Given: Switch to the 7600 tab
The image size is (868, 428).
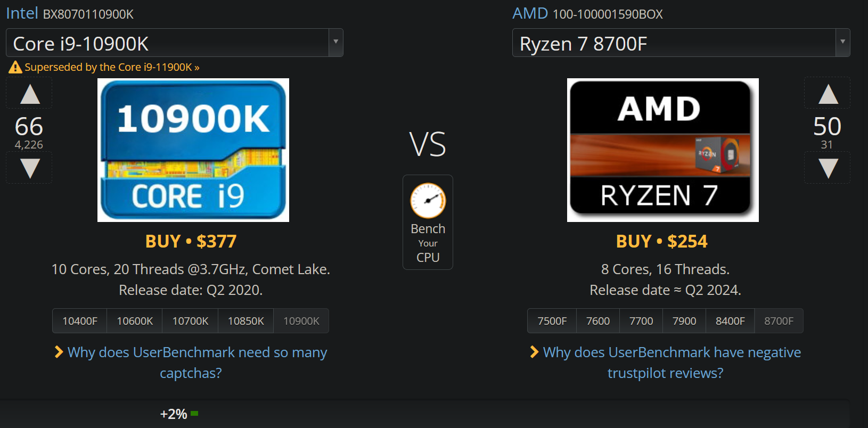Looking at the screenshot, I should [x=598, y=321].
